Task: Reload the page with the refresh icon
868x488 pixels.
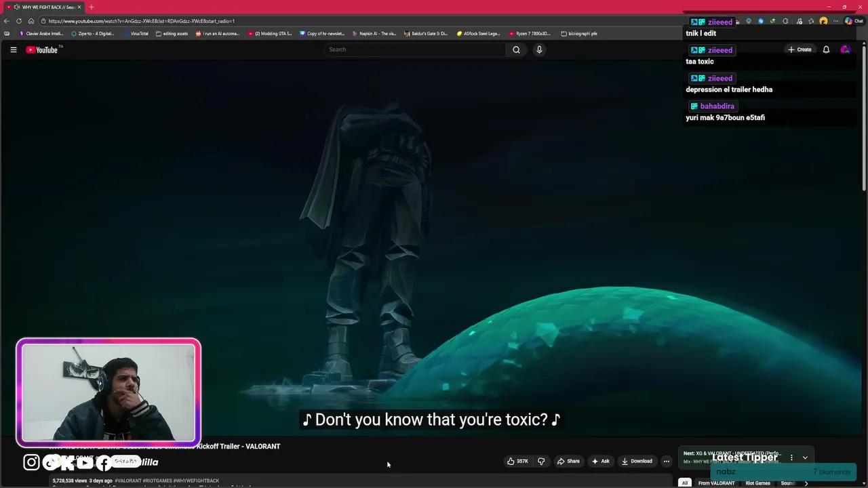Action: click(19, 21)
